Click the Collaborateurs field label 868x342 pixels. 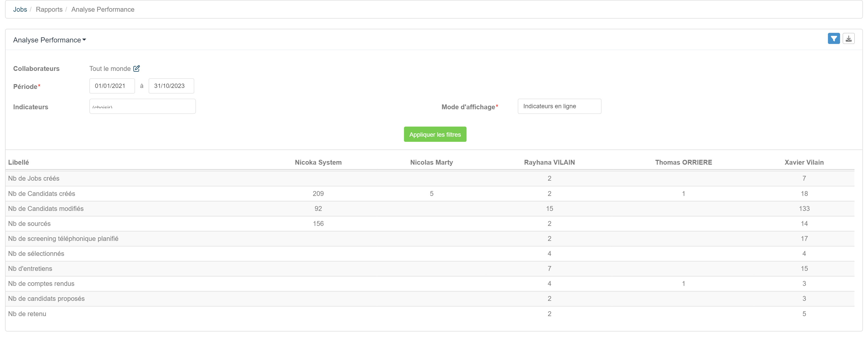point(36,68)
